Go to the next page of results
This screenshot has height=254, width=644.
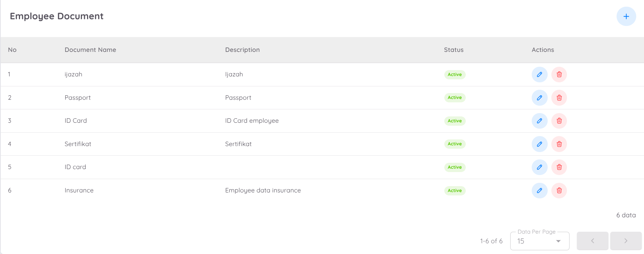pos(625,241)
